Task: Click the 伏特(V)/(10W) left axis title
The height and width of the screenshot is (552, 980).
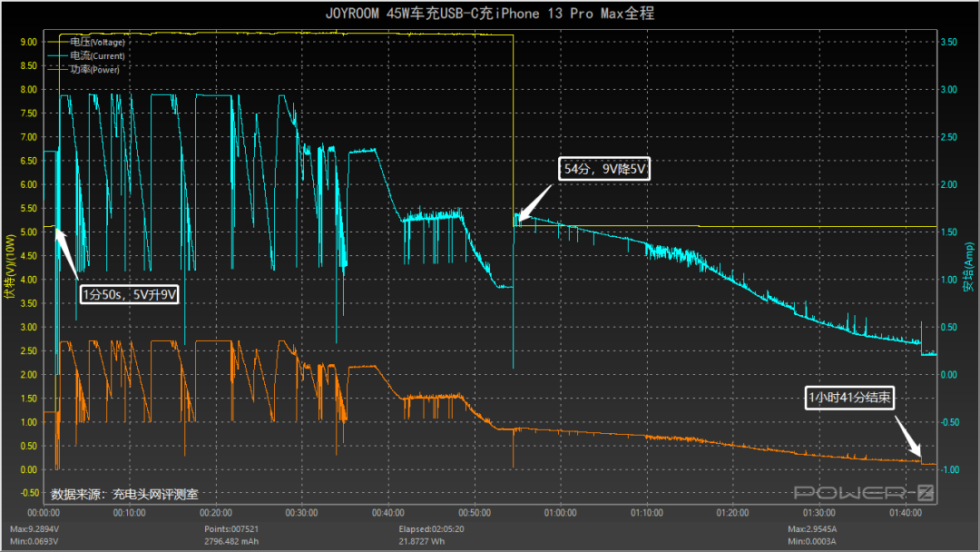Action: (x=9, y=266)
